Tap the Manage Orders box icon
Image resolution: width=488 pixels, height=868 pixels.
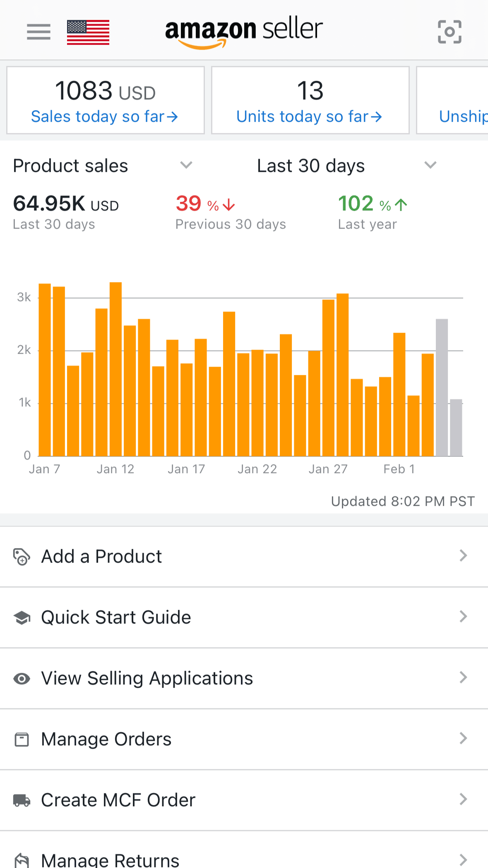[22, 739]
